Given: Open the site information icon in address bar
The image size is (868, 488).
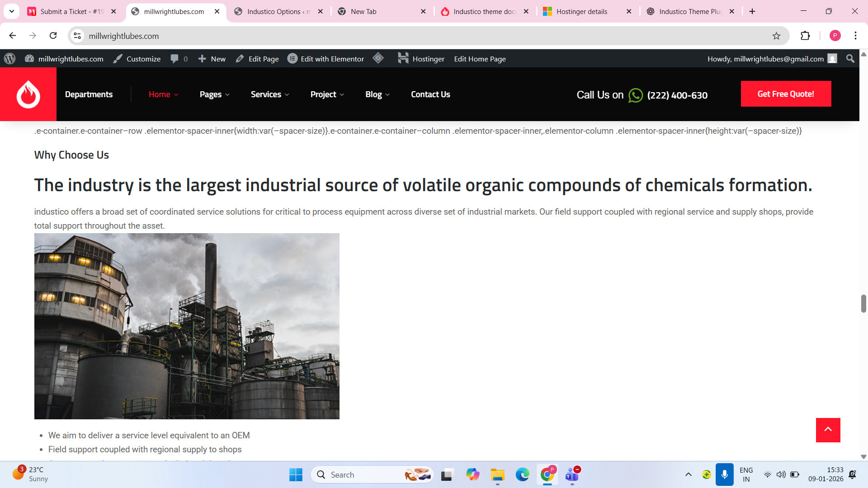Looking at the screenshot, I should point(77,36).
